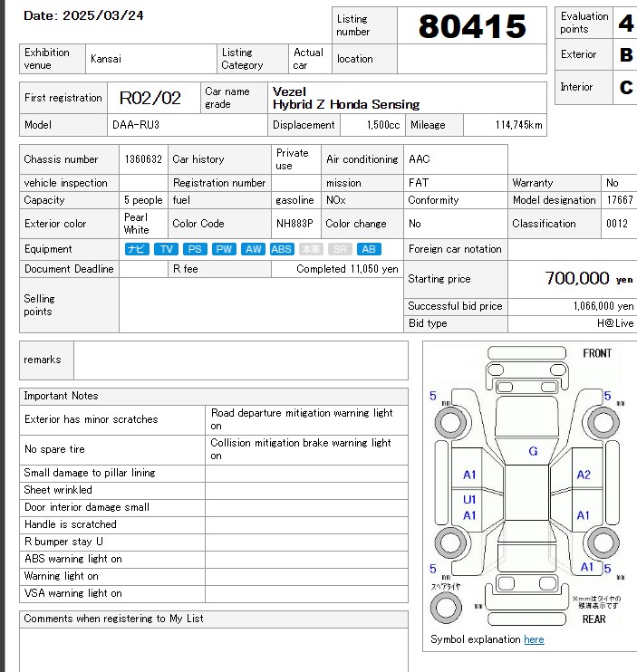Select the date 2025/03/24

click(103, 15)
